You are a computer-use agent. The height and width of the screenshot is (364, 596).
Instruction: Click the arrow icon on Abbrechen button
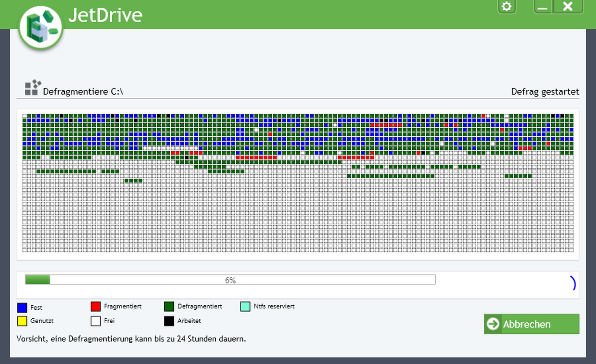pos(493,324)
